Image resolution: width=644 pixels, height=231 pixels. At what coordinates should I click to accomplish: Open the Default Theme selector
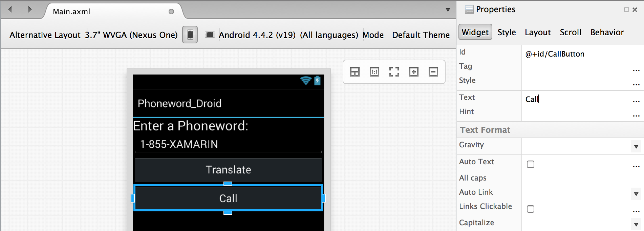tap(421, 35)
